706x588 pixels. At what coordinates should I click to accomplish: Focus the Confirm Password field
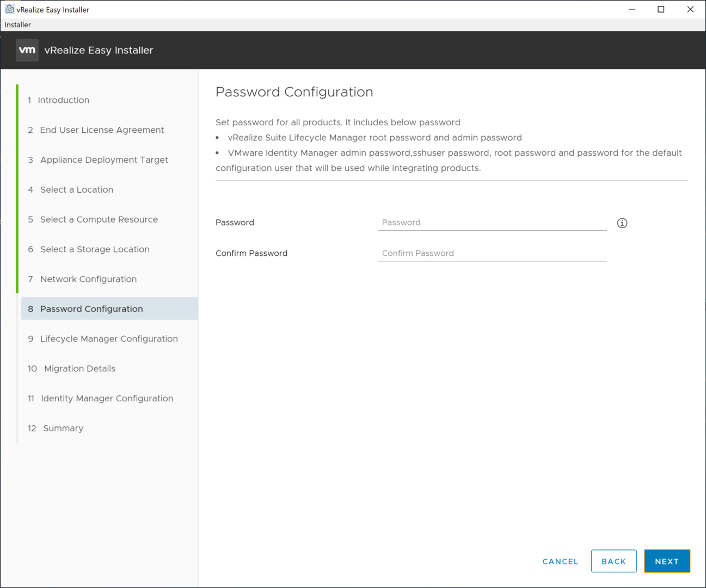pos(492,253)
